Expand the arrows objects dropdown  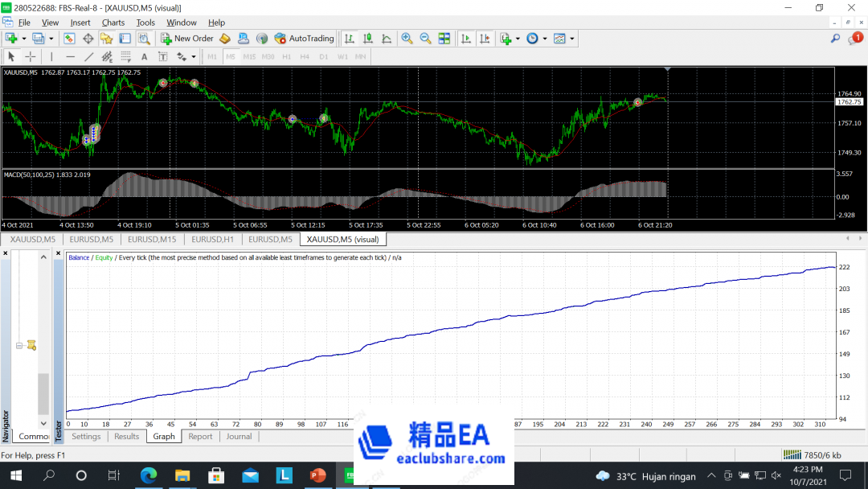[193, 56]
